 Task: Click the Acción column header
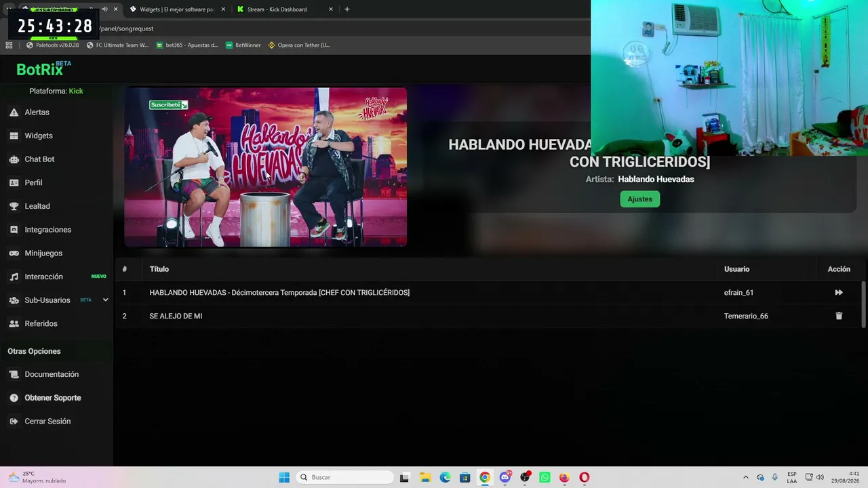click(839, 269)
